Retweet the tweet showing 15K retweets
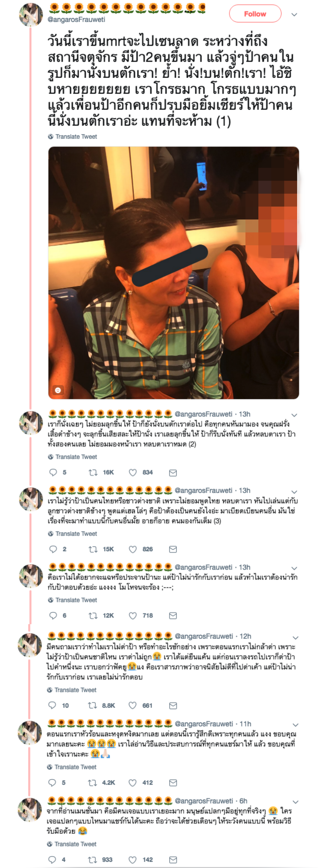Screen dimensions: 318x868 click(x=93, y=549)
